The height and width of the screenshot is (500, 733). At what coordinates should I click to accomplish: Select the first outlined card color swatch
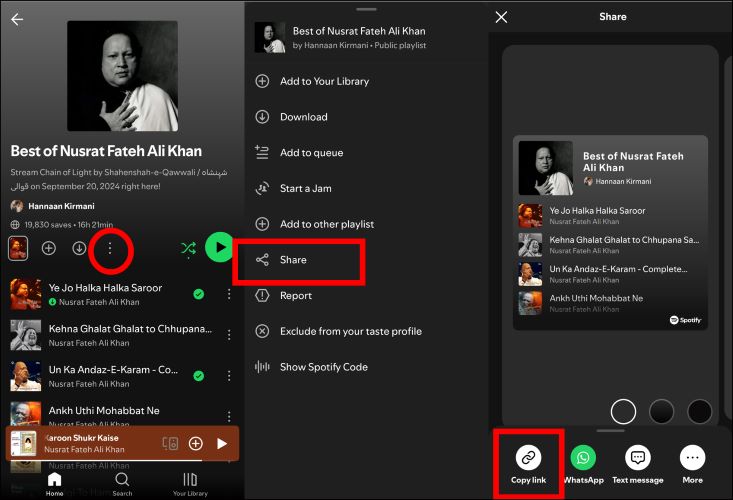[x=623, y=412]
